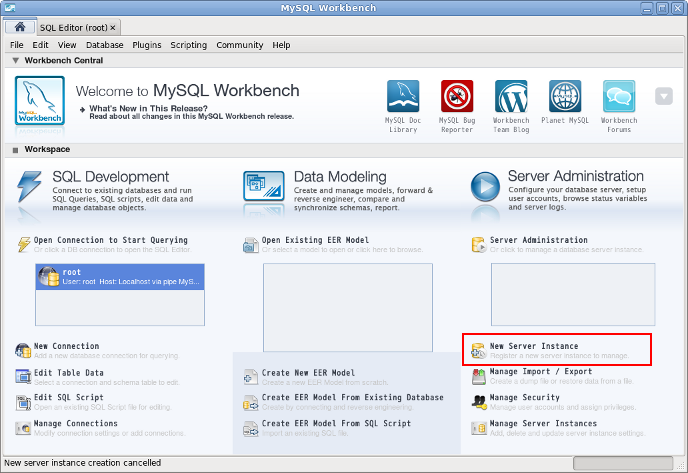Click Manage Import / Export link
The image size is (688, 473).
click(541, 371)
